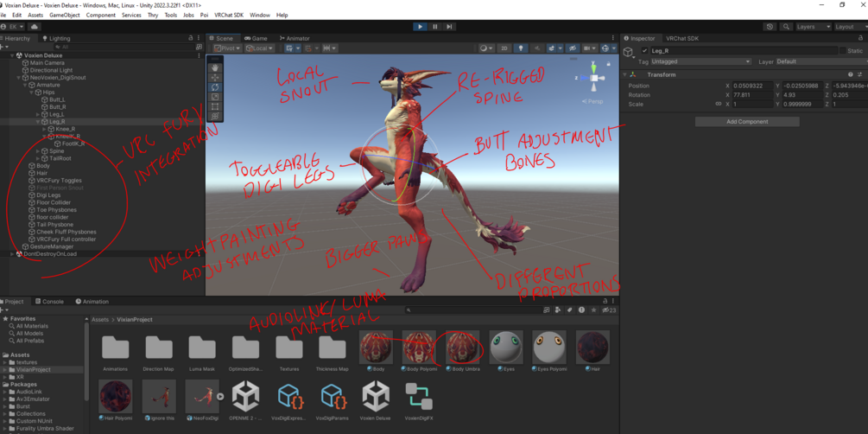Toggle the constrained proportions link for Scale
This screenshot has width=868, height=434.
[x=719, y=105]
